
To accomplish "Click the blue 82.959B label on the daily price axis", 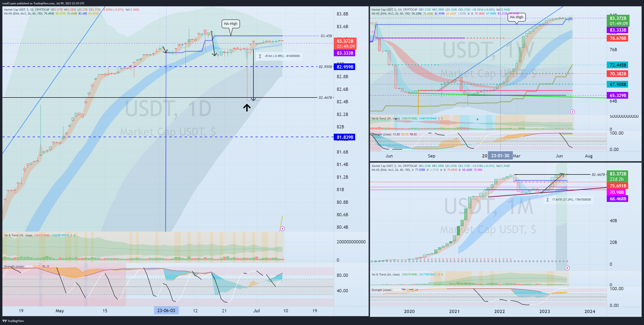I will coord(345,67).
